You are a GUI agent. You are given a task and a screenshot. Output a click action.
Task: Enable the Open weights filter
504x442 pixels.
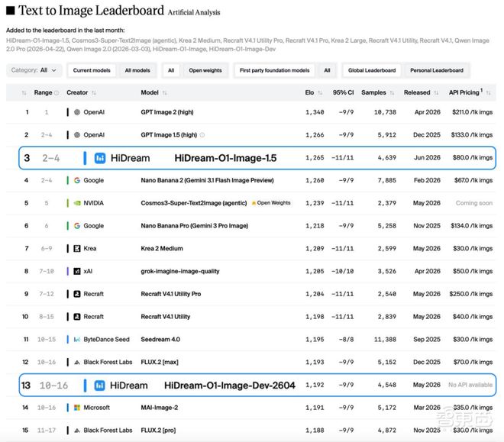(x=205, y=70)
